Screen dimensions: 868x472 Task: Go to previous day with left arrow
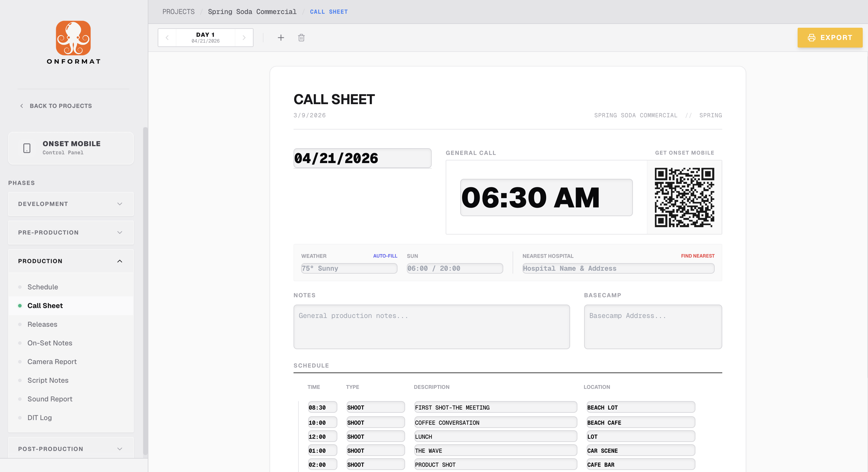[167, 37]
